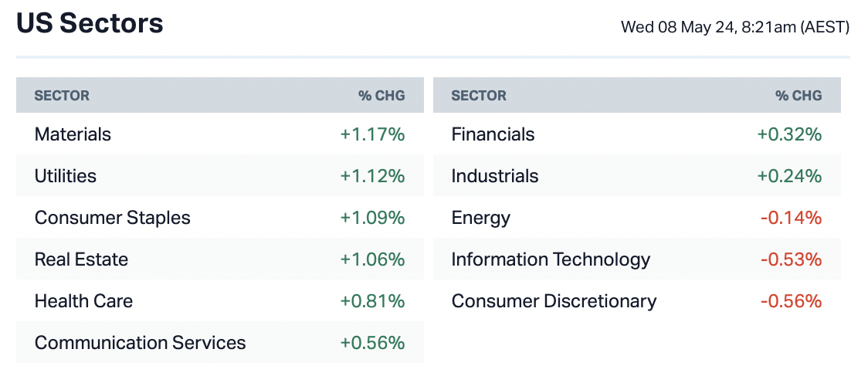Select the Communication Services sector
This screenshot has height=383, width=868.
click(x=140, y=343)
